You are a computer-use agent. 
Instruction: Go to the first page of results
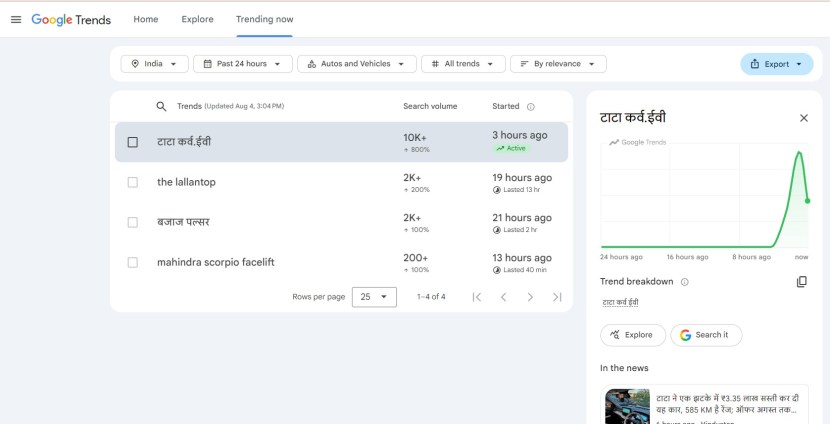tap(477, 297)
